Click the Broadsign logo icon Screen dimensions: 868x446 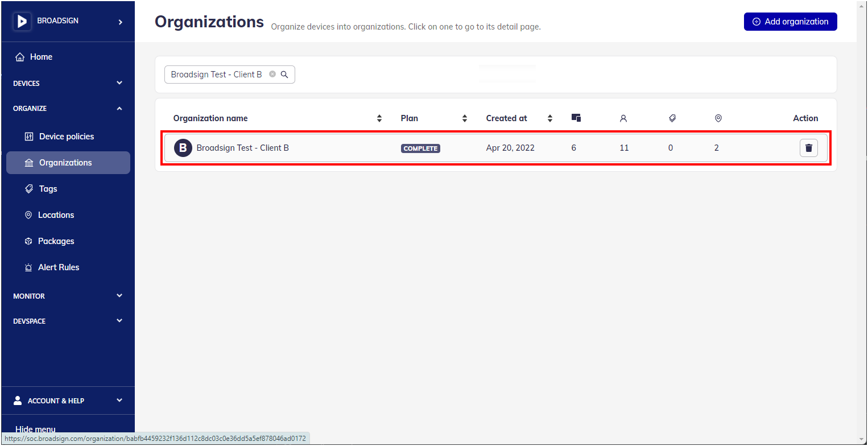coord(22,22)
